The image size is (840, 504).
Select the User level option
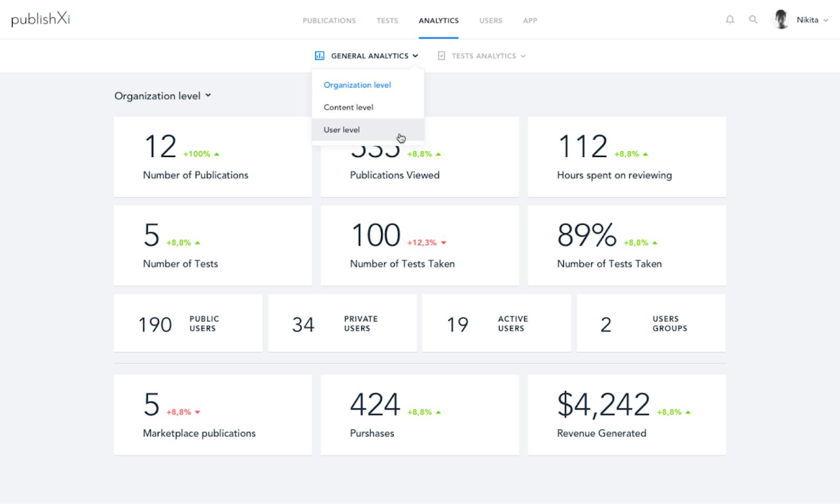(x=342, y=130)
